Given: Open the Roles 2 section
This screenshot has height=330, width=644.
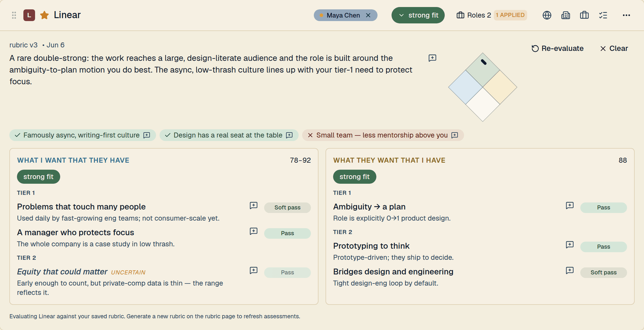Looking at the screenshot, I should click(x=474, y=15).
